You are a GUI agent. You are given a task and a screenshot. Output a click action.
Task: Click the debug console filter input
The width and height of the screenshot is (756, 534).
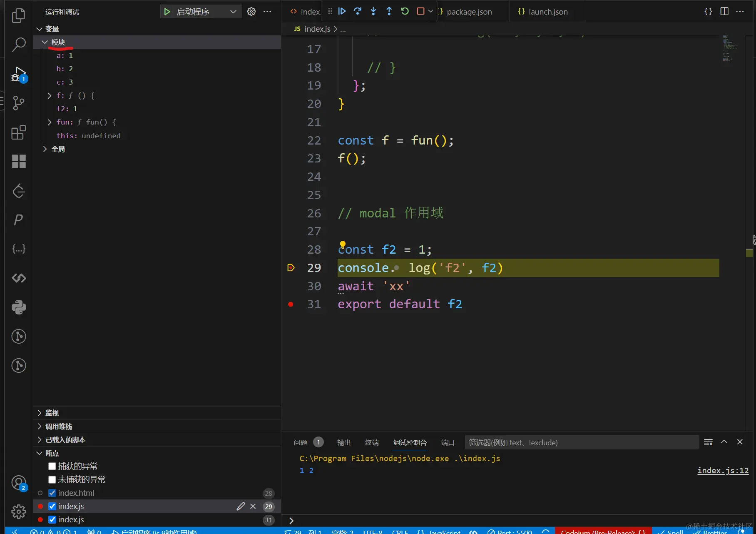click(582, 442)
